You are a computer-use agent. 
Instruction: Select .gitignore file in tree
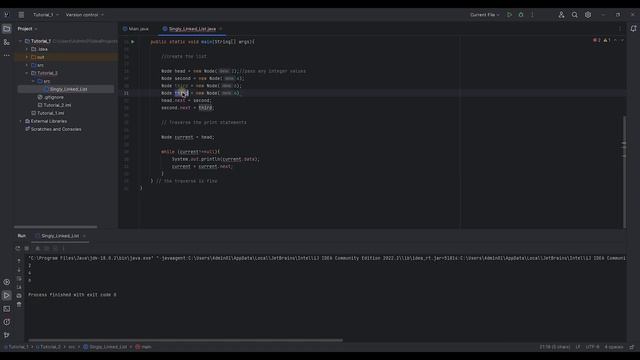[51, 97]
